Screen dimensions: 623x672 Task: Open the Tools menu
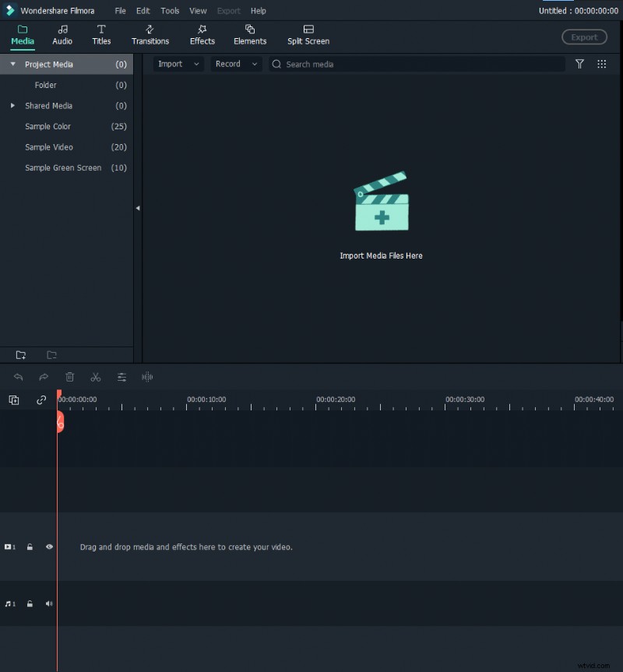170,10
